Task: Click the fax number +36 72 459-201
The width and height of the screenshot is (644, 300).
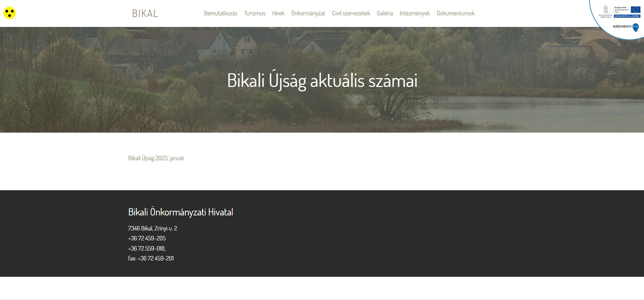Action: tap(151, 258)
